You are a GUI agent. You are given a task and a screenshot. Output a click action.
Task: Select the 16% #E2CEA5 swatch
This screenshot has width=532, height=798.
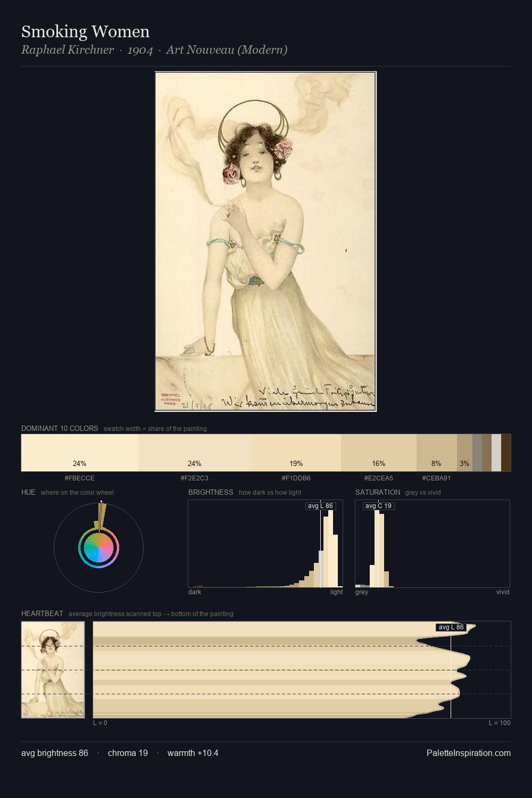[x=379, y=453]
